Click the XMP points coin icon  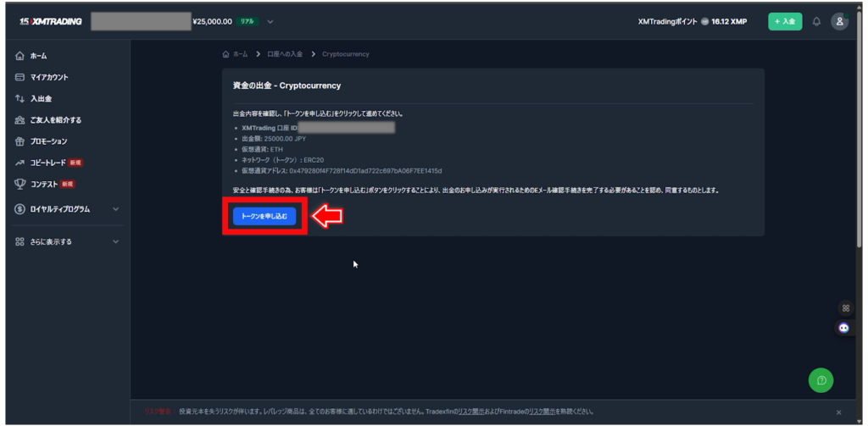click(704, 21)
